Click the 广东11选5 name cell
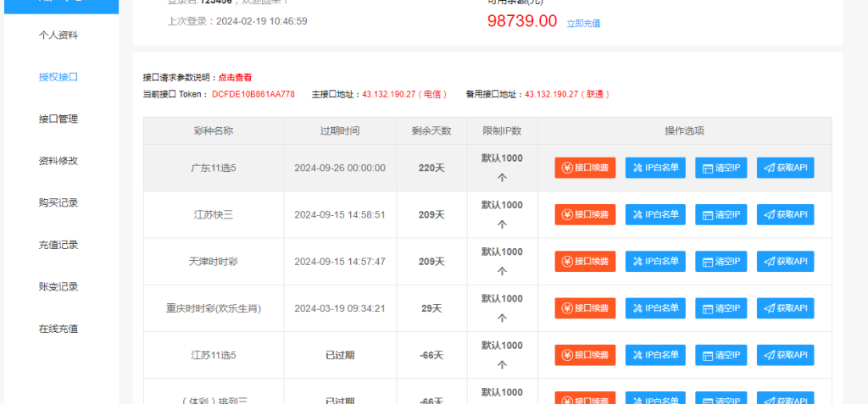 (214, 168)
